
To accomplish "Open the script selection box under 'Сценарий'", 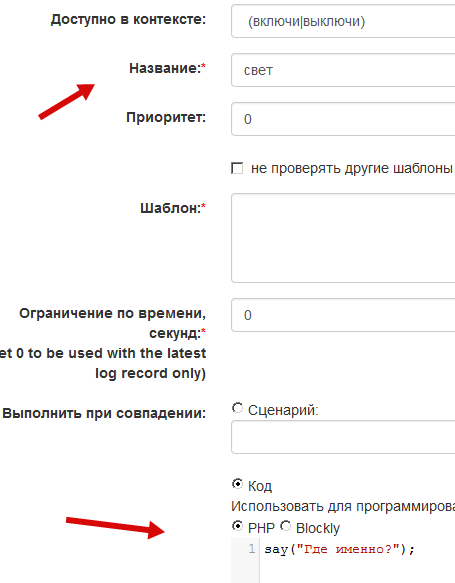I will 343,437.
